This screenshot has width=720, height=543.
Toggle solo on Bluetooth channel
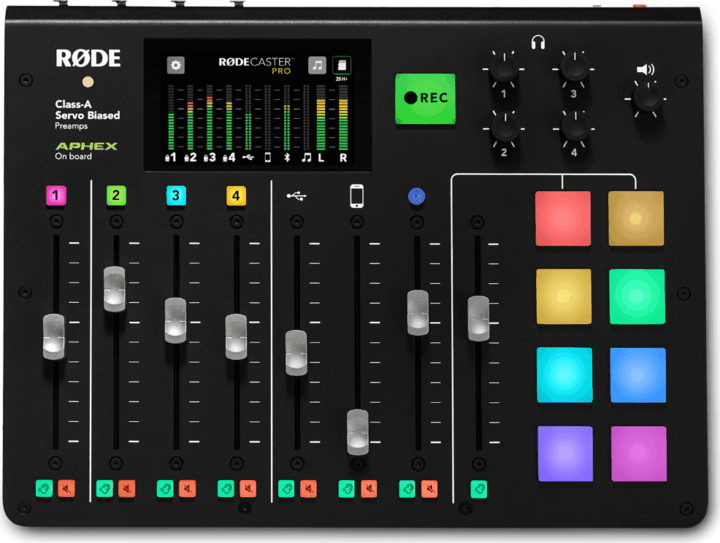[407, 489]
